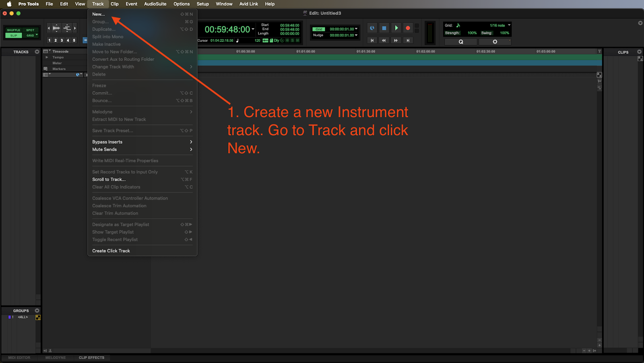Screen dimensions: 644x363
Task: Click the Quantize Q button
Action: coord(461,42)
